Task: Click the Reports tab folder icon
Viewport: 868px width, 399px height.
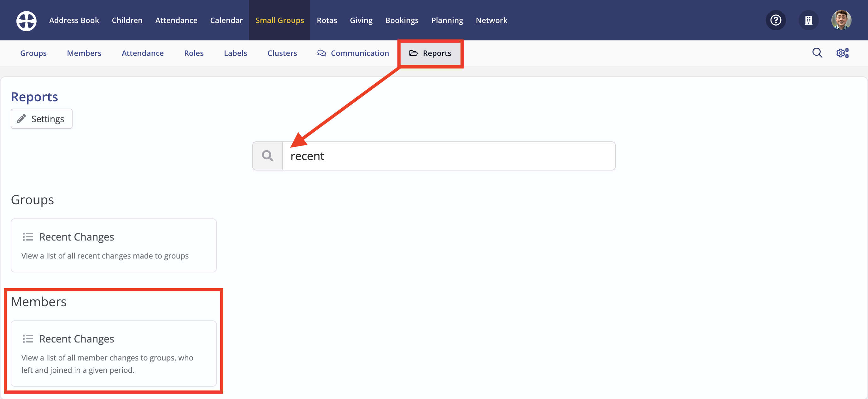Action: tap(413, 53)
